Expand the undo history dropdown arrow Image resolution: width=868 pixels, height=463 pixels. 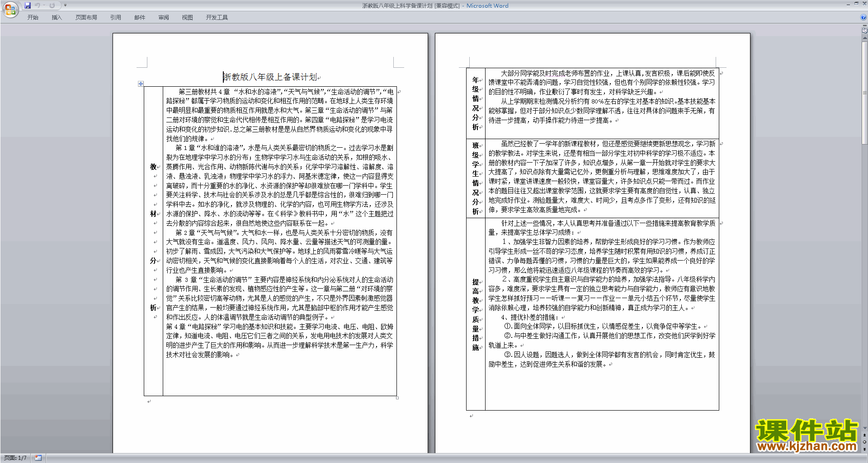pos(44,5)
